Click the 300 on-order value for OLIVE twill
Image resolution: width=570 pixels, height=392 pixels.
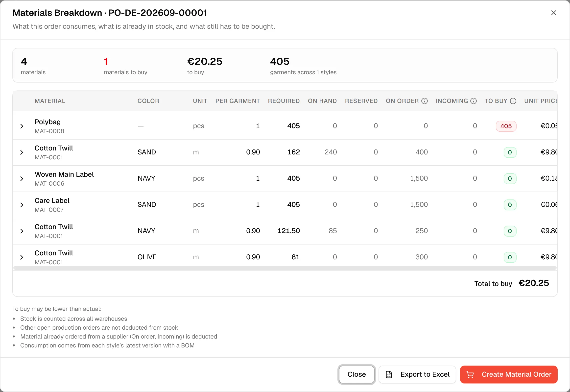click(422, 257)
